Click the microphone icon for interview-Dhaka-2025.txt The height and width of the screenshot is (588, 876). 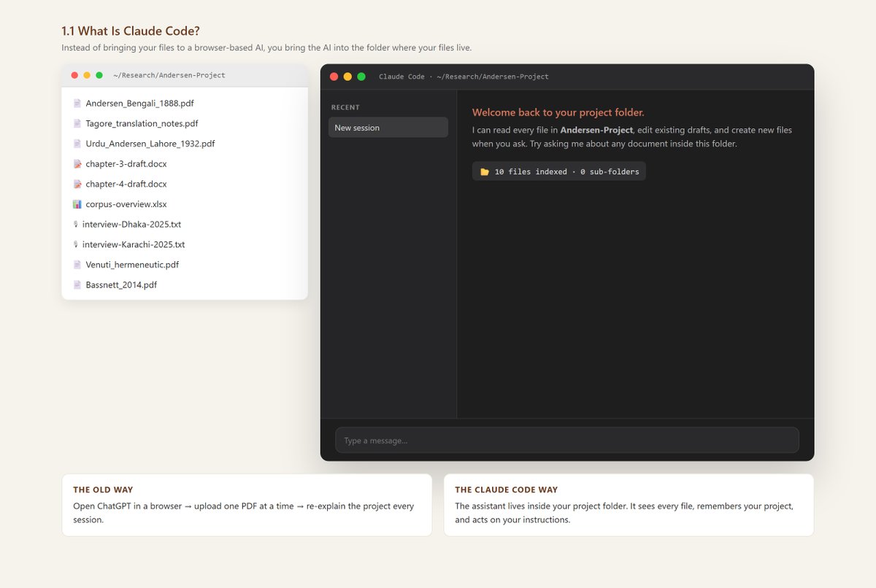pos(76,225)
